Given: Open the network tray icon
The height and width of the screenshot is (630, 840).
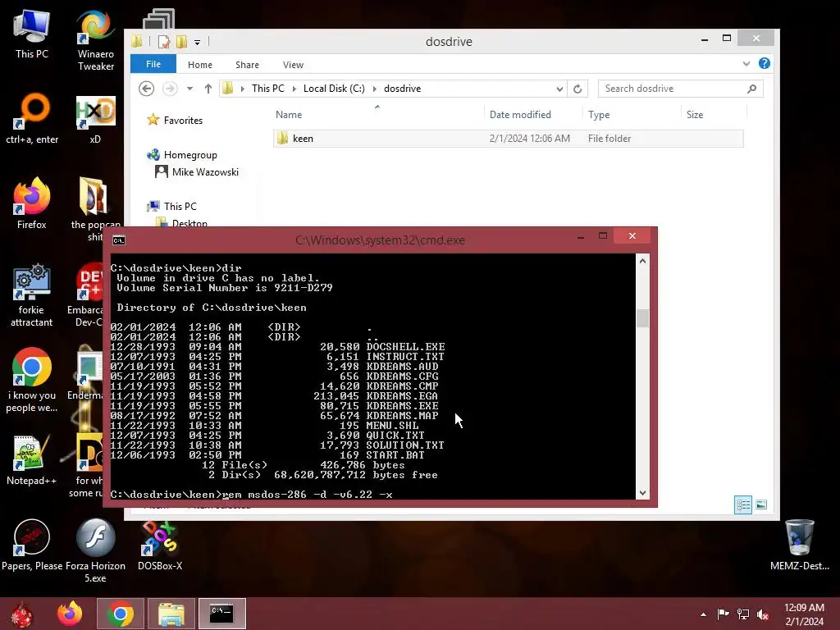Looking at the screenshot, I should tap(743, 614).
